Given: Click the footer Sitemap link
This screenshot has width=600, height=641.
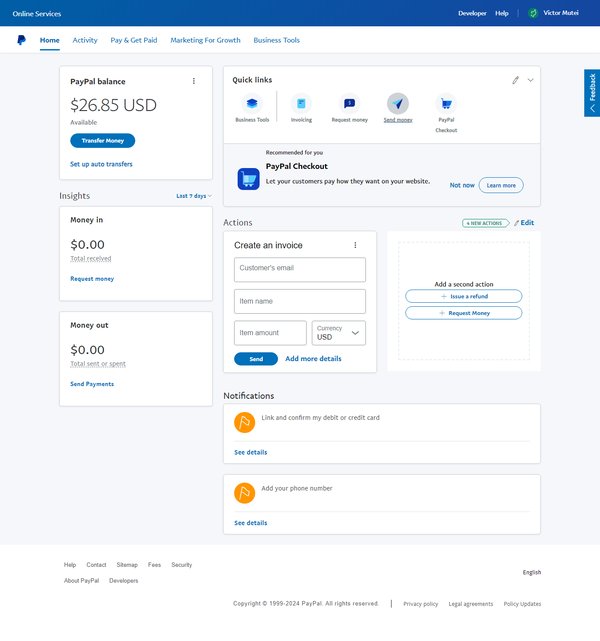Looking at the screenshot, I should coord(127,565).
